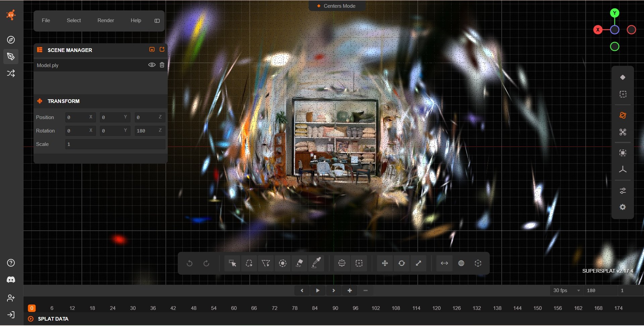Click the undo button

pos(190,263)
